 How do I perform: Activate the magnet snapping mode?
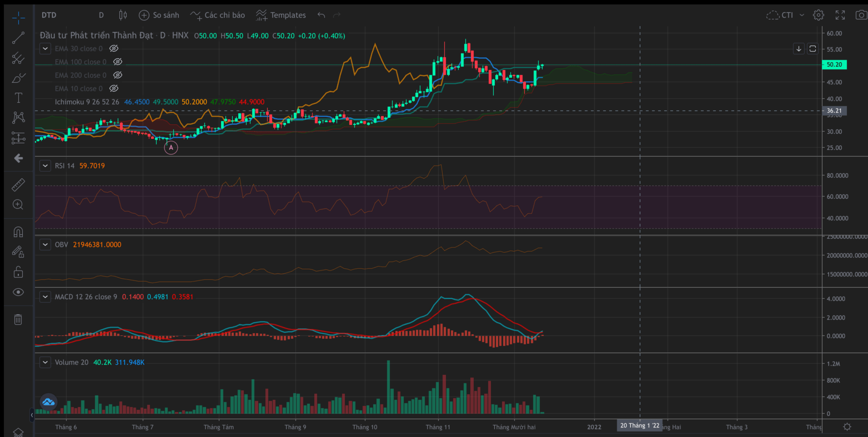tap(18, 232)
